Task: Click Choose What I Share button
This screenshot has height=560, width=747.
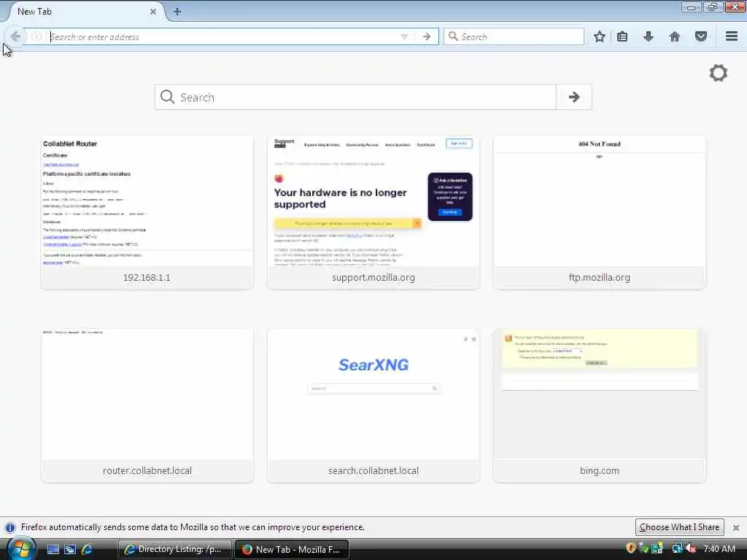Action: [x=679, y=527]
